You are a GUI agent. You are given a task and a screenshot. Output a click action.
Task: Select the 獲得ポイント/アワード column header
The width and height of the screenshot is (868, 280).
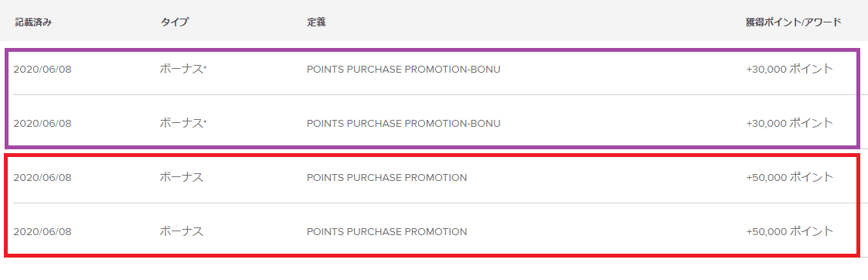793,22
